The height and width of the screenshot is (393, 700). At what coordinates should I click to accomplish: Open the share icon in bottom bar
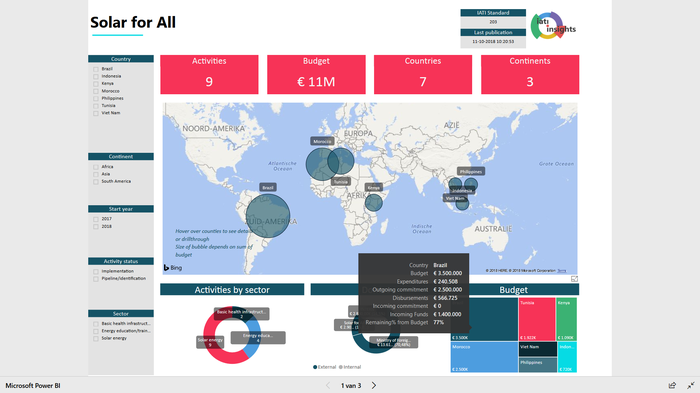coord(672,385)
